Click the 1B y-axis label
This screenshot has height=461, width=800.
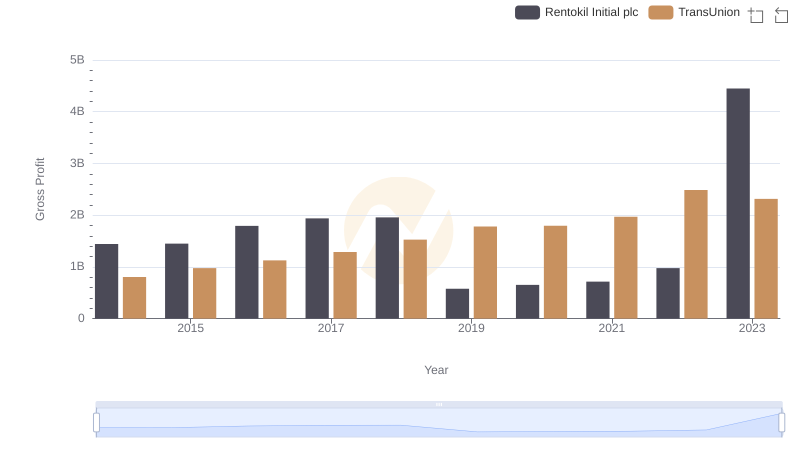pyautogui.click(x=77, y=267)
